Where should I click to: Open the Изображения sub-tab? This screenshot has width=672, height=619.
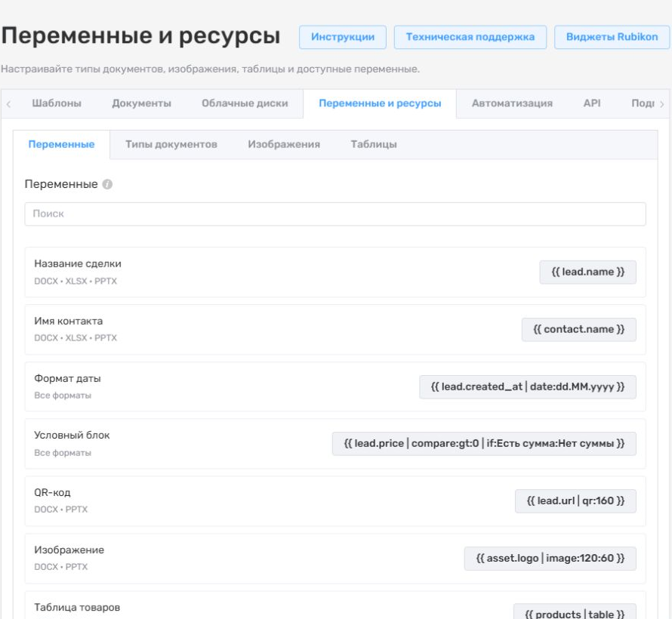coord(284,144)
